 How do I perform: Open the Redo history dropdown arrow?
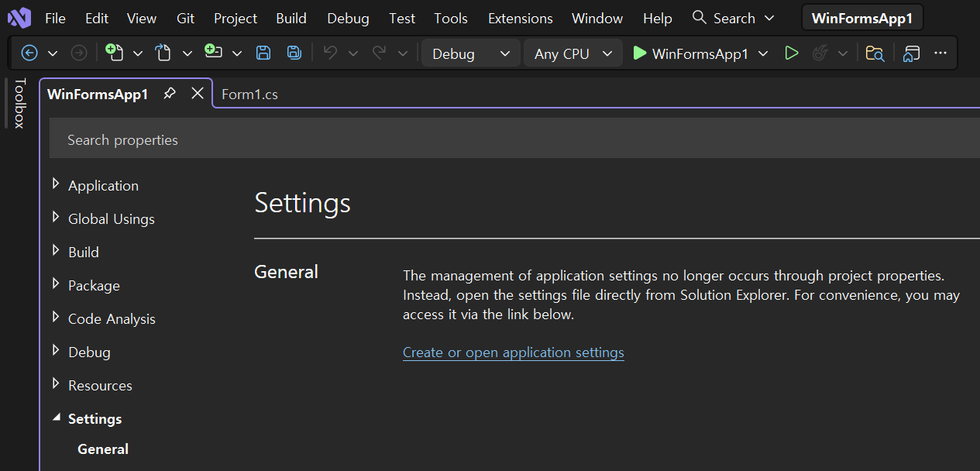pyautogui.click(x=402, y=53)
